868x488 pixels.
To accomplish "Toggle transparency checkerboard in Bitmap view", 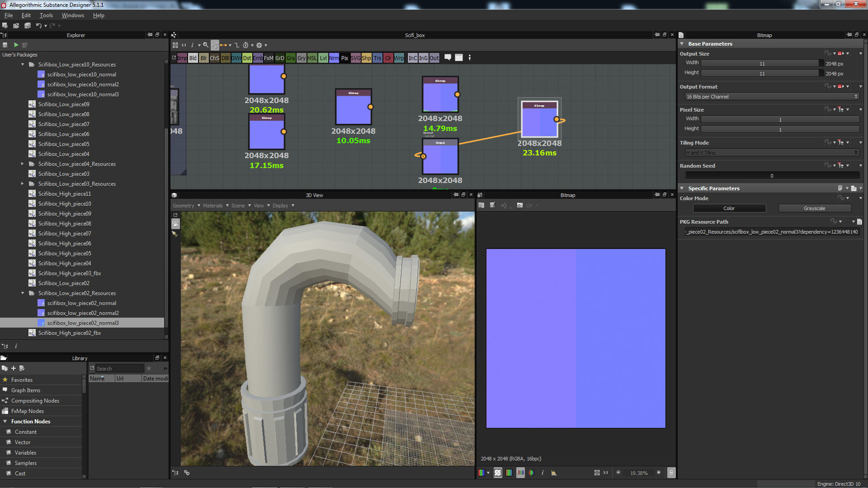I will pyautogui.click(x=498, y=473).
